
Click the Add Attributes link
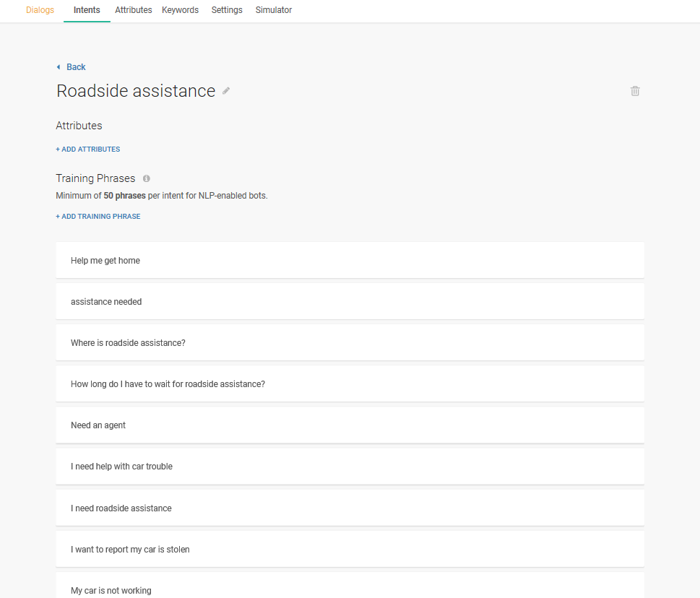[88, 149]
